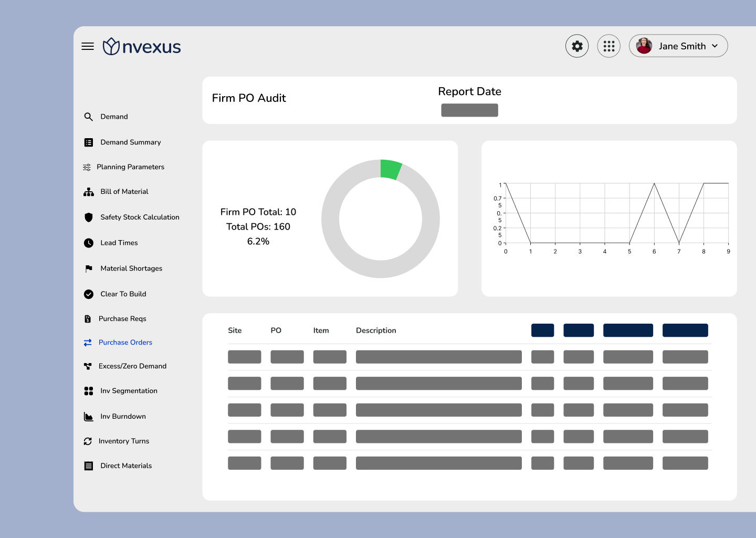Click Jane Smith's avatar photo
Image resolution: width=756 pixels, height=538 pixels.
(x=644, y=46)
